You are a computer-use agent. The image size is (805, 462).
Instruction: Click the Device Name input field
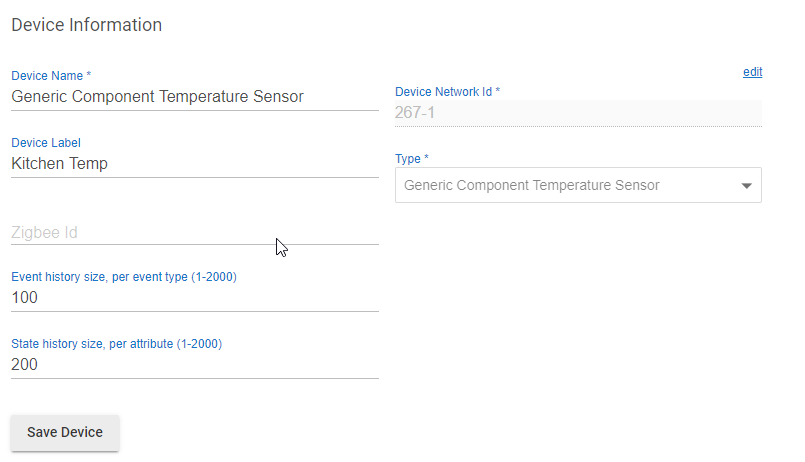(x=194, y=97)
